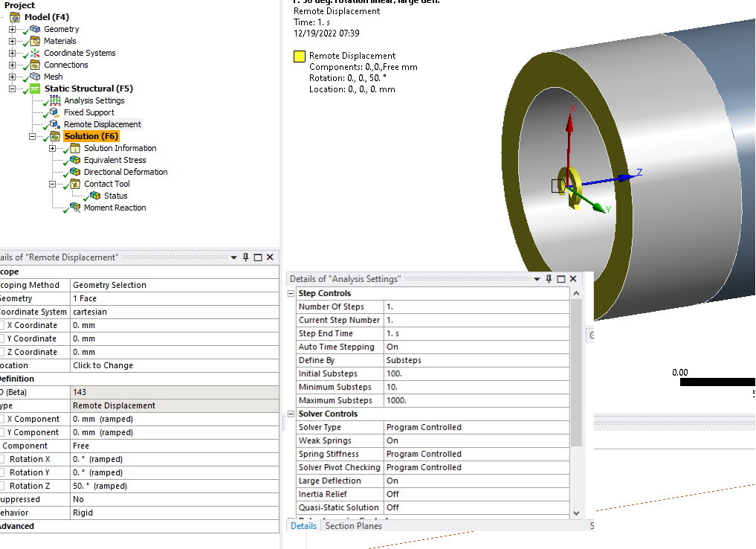
Task: Open Analysis Settings via its icon
Action: [55, 100]
